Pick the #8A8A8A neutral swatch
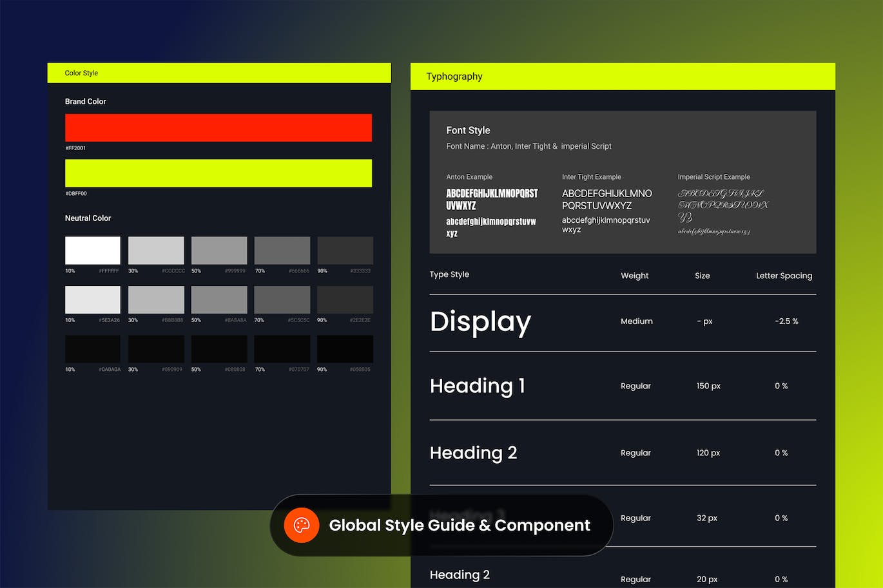The height and width of the screenshot is (588, 883). click(x=219, y=300)
